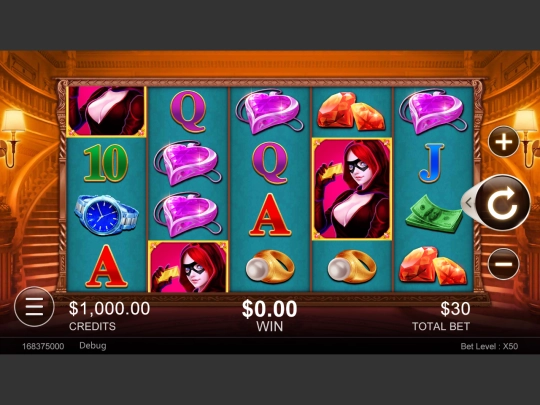Image resolution: width=540 pixels, height=405 pixels.
Task: Click the $0.00 win amount
Action: pos(269,309)
